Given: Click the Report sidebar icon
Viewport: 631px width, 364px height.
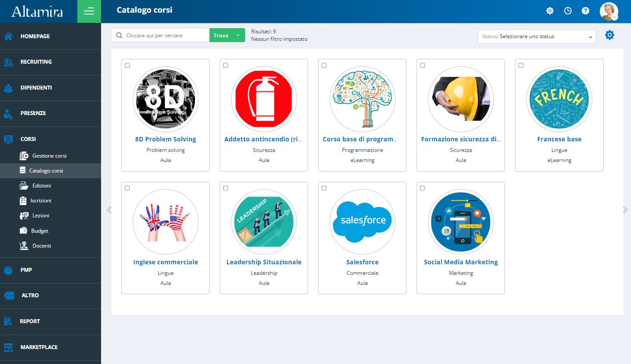Looking at the screenshot, I should click(8, 321).
